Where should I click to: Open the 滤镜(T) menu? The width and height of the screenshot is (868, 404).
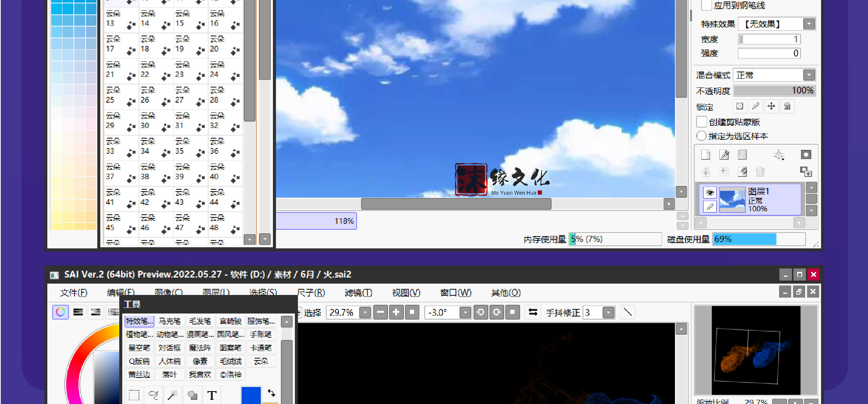pyautogui.click(x=358, y=293)
